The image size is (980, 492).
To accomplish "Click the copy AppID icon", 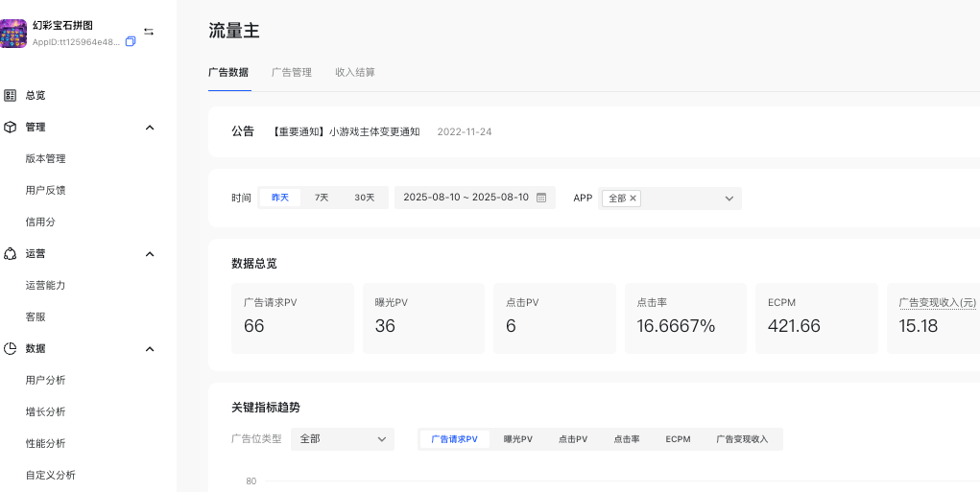I will point(131,42).
